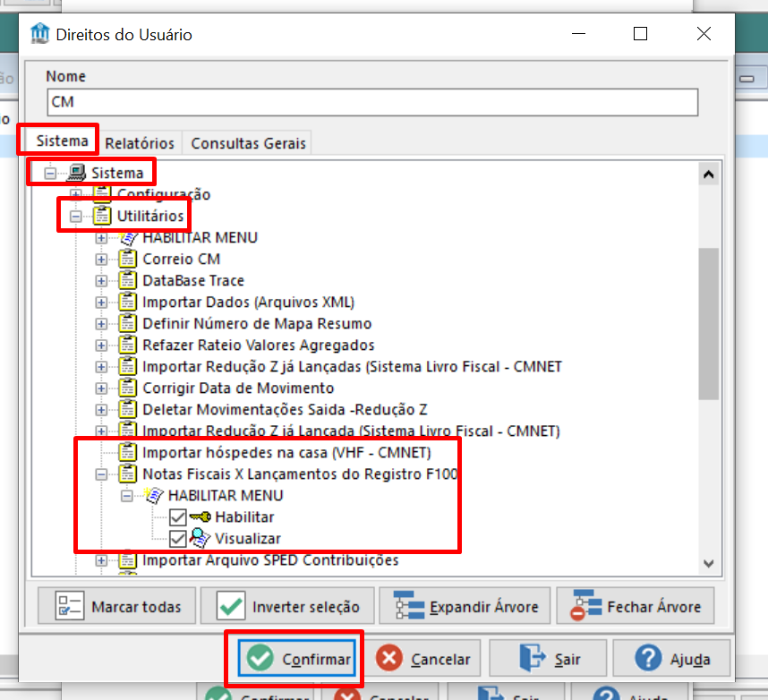Uncheck the Visualizar checkbox
This screenshot has height=700, width=768.
pos(178,539)
